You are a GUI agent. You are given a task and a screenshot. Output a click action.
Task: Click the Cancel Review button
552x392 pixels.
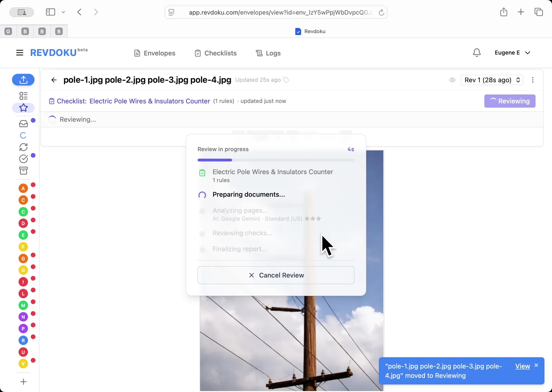click(x=276, y=275)
